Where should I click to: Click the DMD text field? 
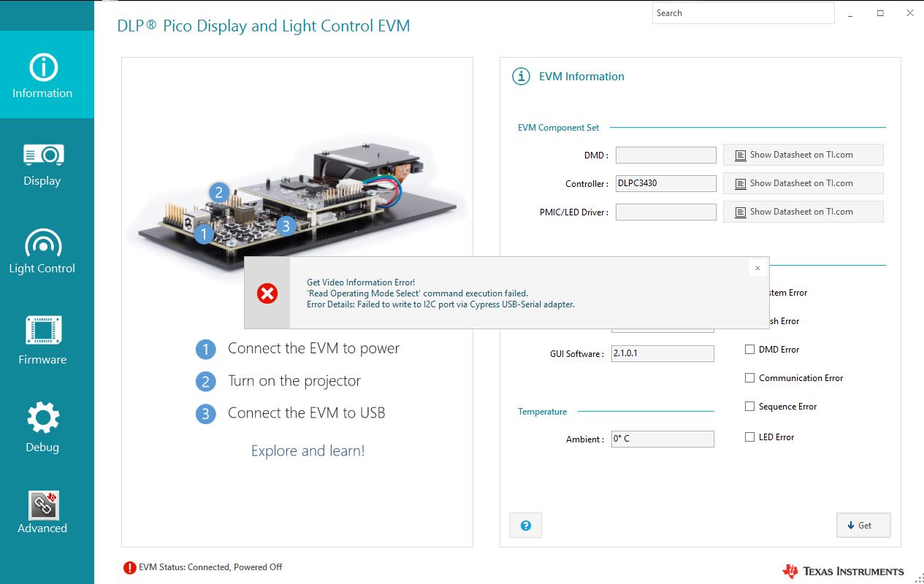point(666,155)
